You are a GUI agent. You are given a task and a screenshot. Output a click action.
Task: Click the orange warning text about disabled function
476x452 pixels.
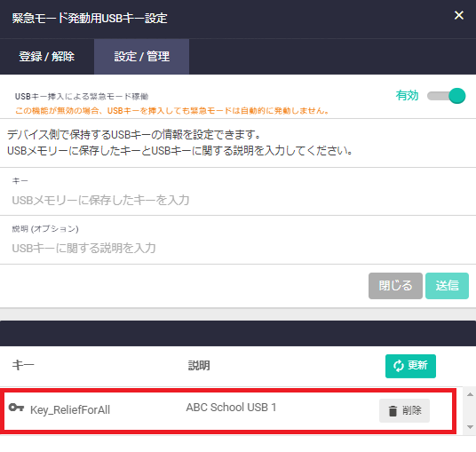172,110
